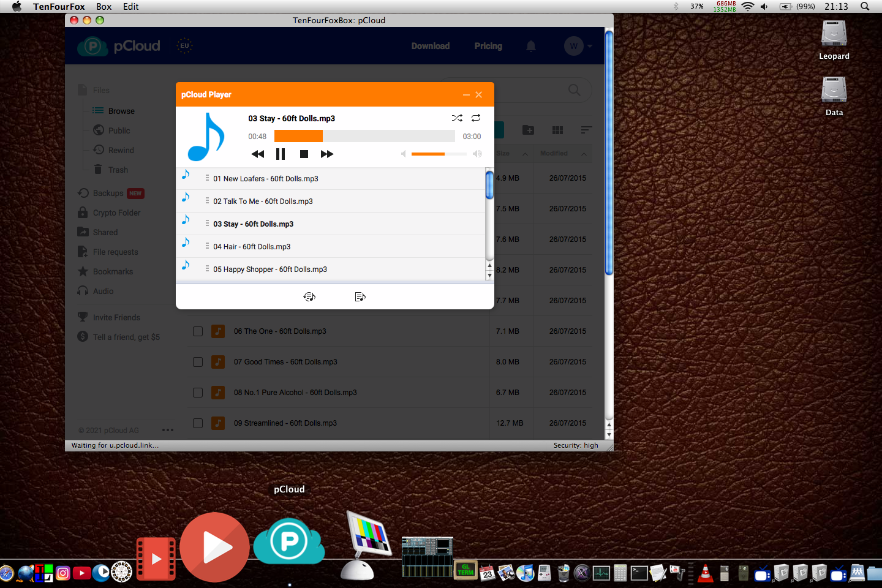
Task: Toggle shuffle mode in the player
Action: click(457, 118)
